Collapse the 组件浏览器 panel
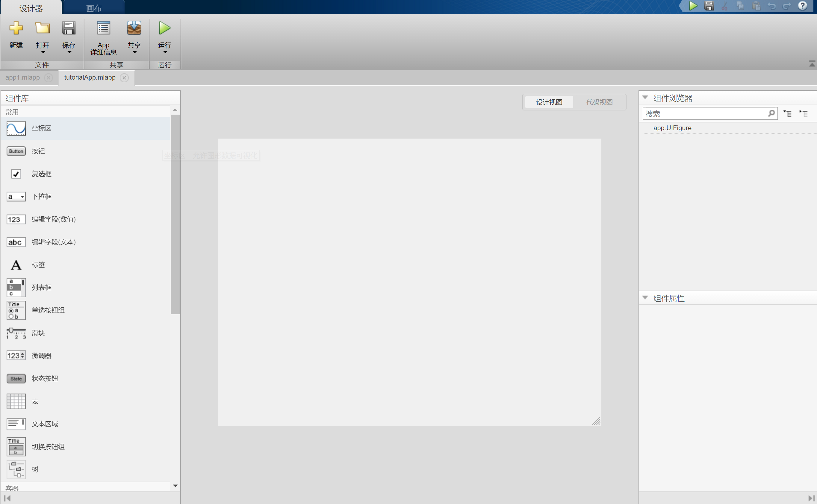The width and height of the screenshot is (817, 504). (646, 97)
